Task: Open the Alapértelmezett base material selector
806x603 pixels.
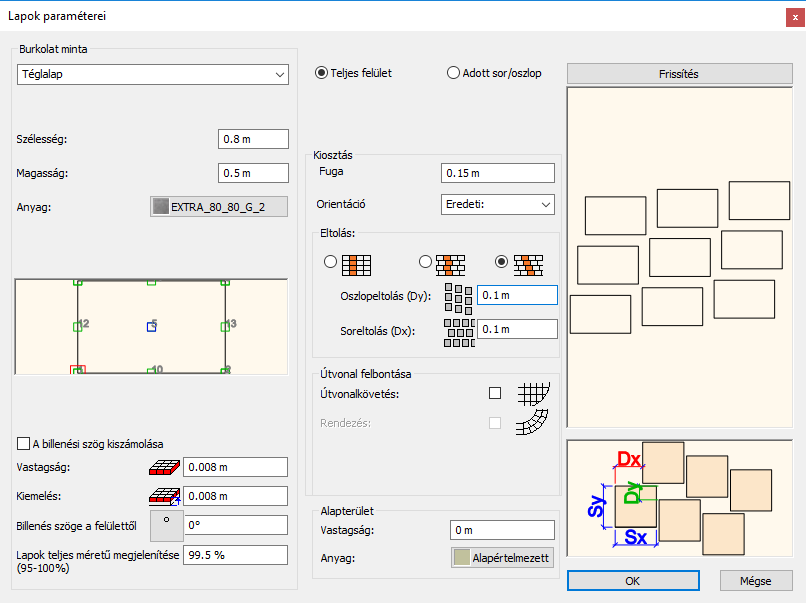Action: tap(503, 558)
